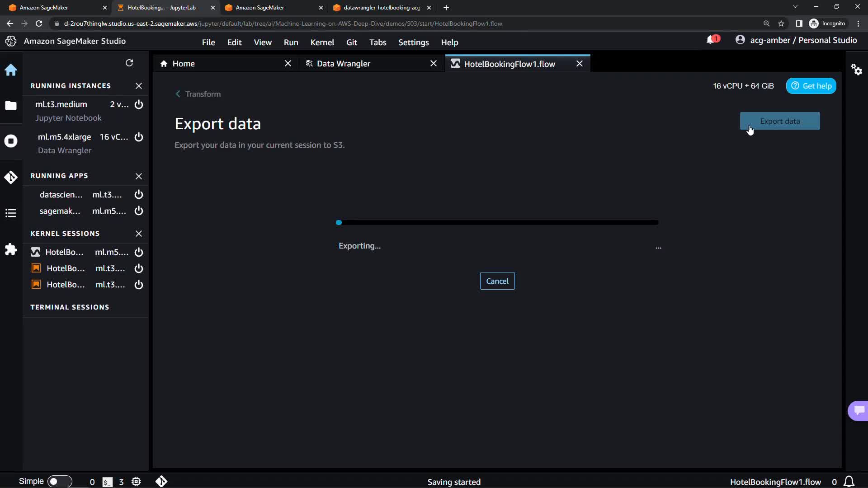Open the Git sidebar icon

(11, 177)
